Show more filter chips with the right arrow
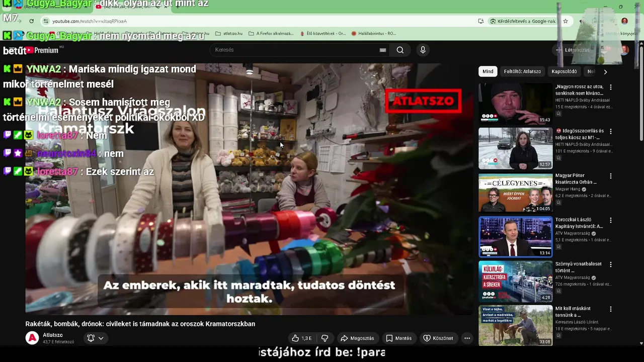Image resolution: width=644 pixels, height=362 pixels. 605,71
